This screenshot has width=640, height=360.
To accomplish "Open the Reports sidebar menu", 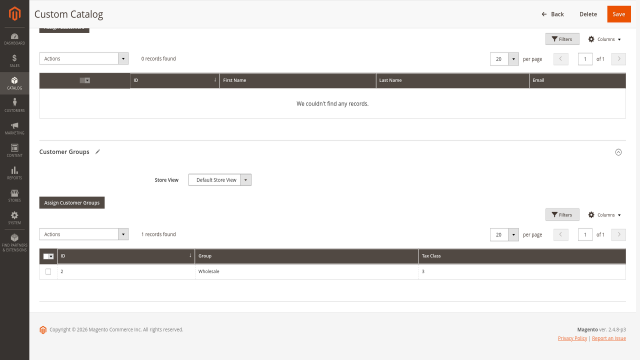I will (14, 173).
